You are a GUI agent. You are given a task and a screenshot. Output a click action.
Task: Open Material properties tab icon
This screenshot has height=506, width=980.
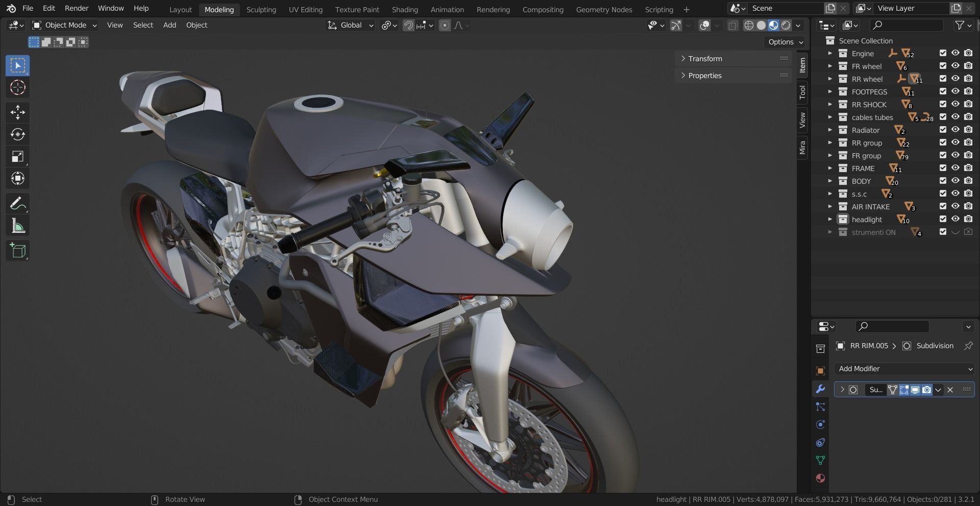coord(820,478)
